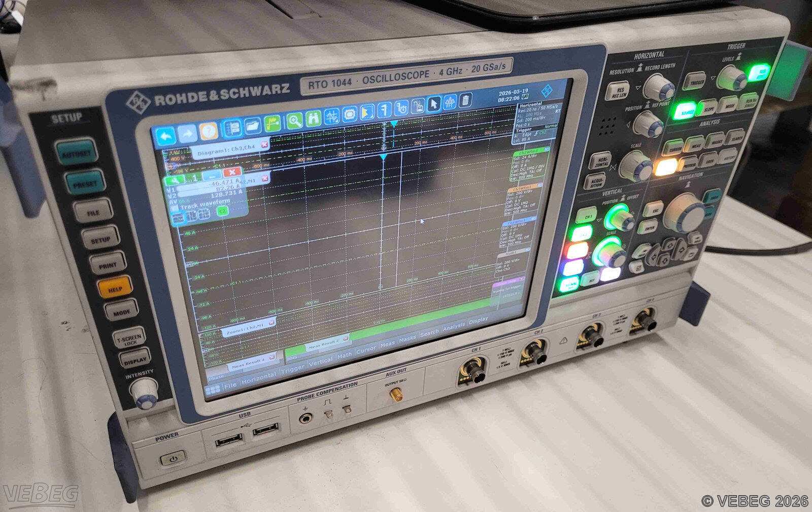Open the Analysis menu

pos(454,326)
